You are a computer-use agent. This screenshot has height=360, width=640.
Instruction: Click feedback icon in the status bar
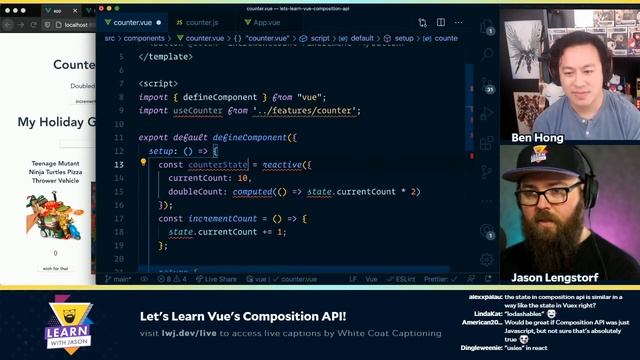471,279
